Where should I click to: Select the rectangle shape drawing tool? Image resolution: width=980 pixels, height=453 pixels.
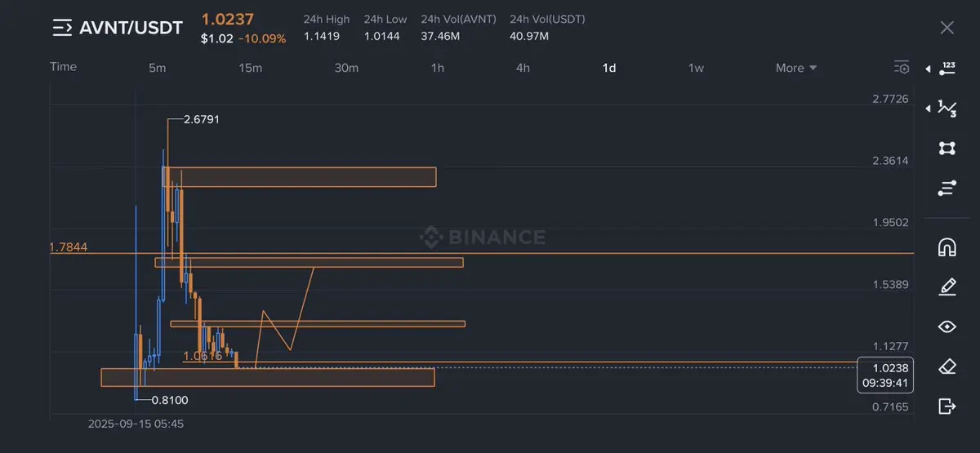click(x=947, y=149)
